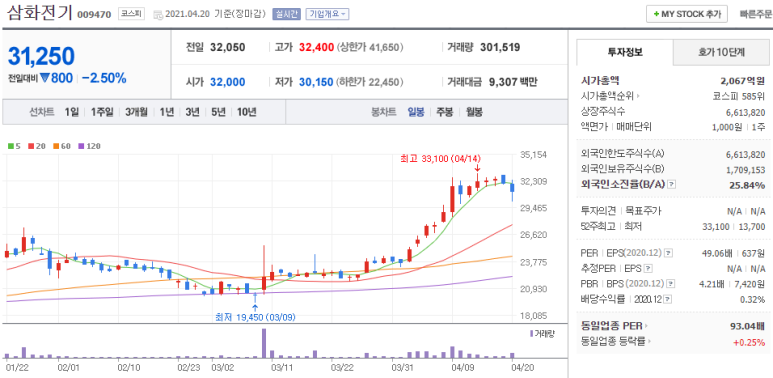This screenshot has height=378, width=773.
Task: Click the PER value 49.06배
Action: point(717,253)
